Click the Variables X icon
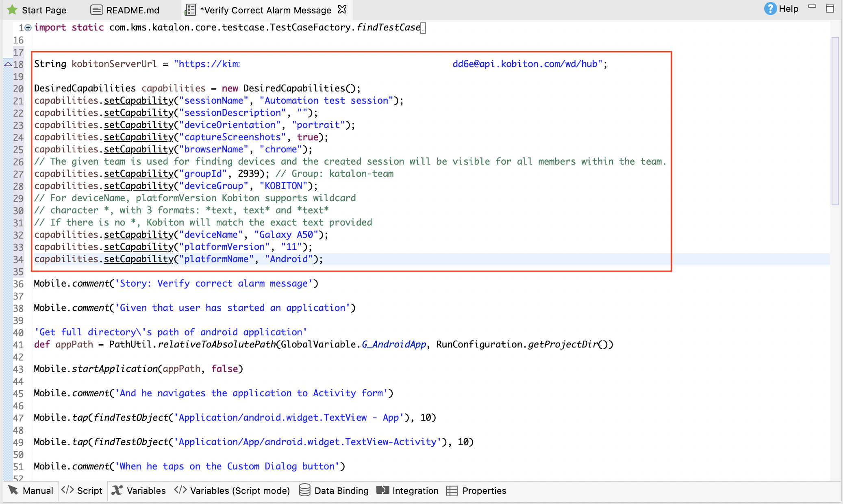The image size is (843, 504). click(x=116, y=491)
